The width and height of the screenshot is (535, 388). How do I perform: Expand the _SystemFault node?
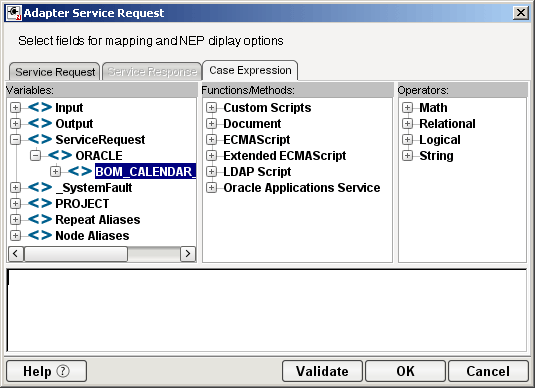[15, 187]
